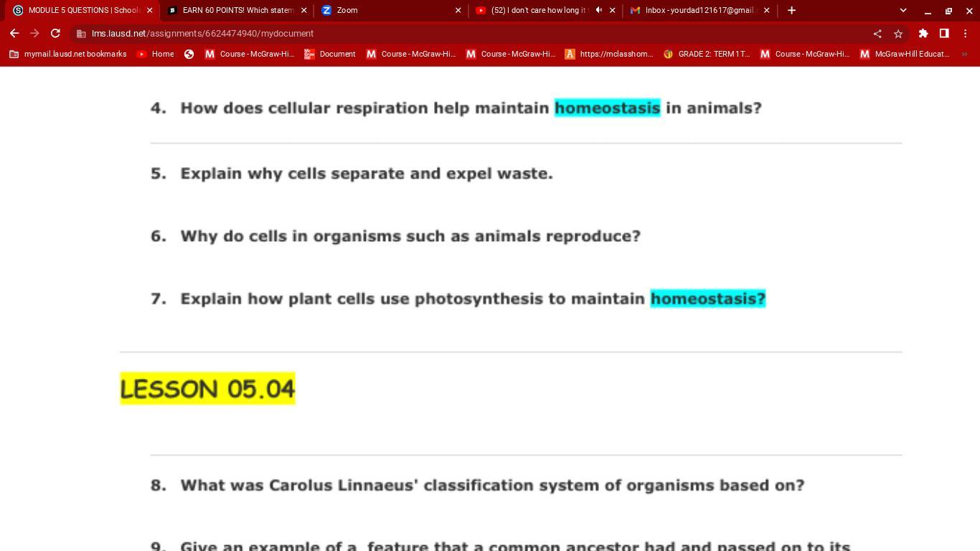Image resolution: width=980 pixels, height=551 pixels.
Task: Click the view site information icon
Action: click(x=81, y=34)
